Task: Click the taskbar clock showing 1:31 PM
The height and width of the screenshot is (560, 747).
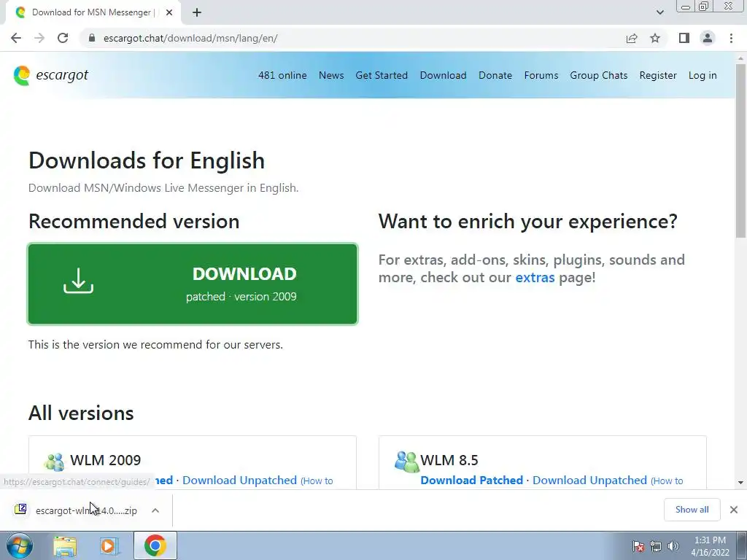Action: (x=710, y=546)
